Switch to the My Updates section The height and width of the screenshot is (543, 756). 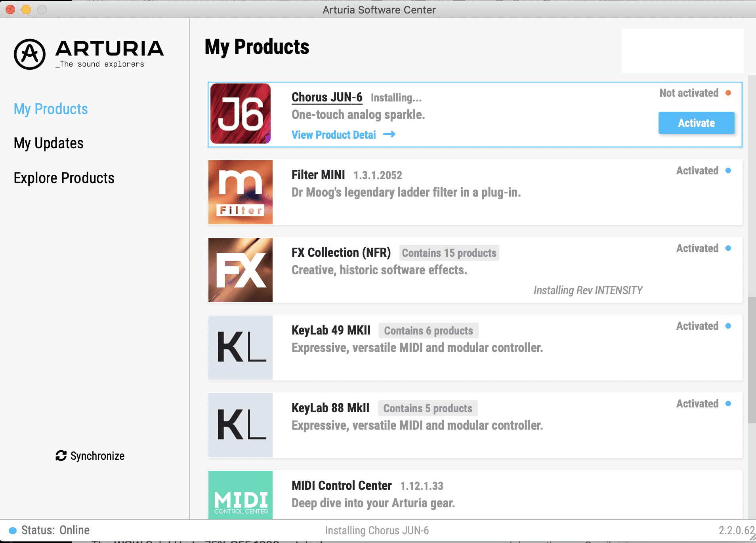click(49, 143)
